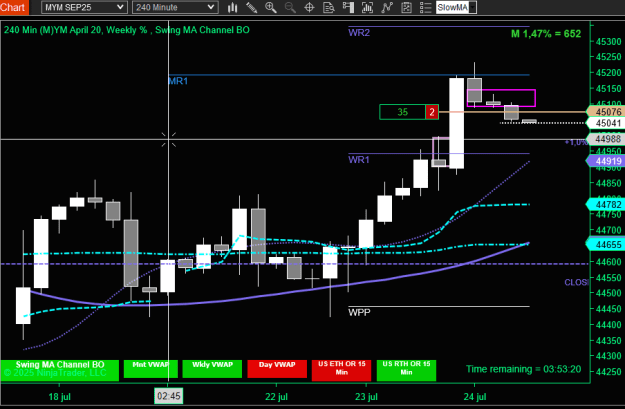
Task: Click the MR1 level label
Action: point(178,81)
